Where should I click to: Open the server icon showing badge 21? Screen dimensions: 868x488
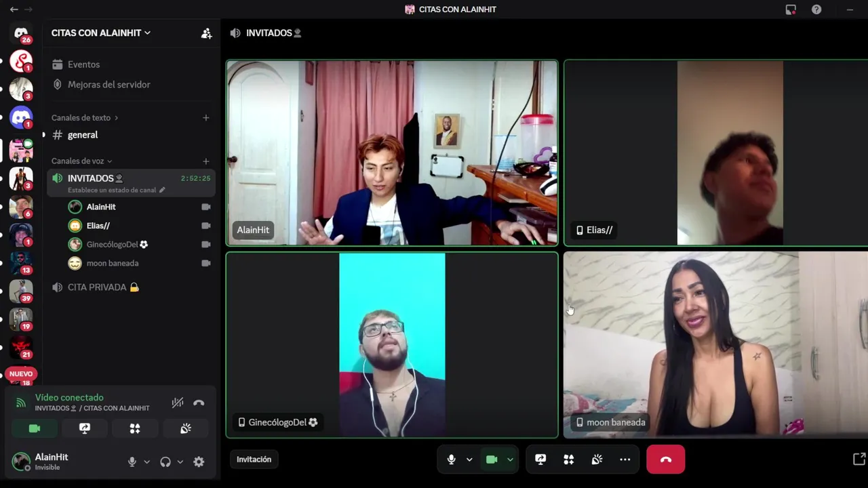pos(21,348)
